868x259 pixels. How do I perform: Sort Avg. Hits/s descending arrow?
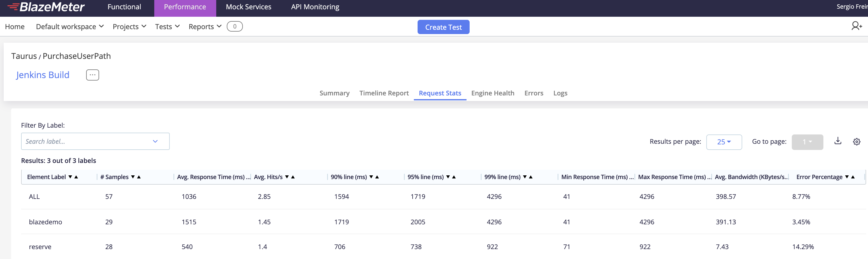(x=287, y=177)
